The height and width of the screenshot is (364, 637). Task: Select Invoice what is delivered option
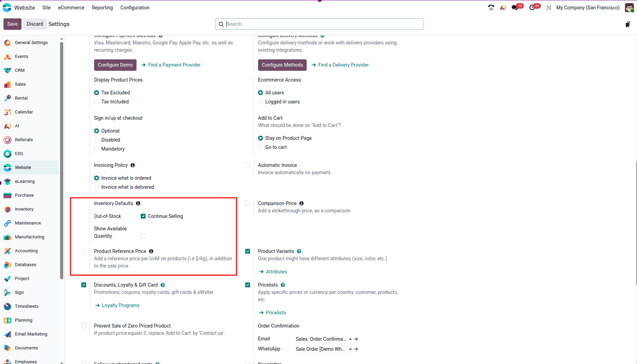click(97, 187)
